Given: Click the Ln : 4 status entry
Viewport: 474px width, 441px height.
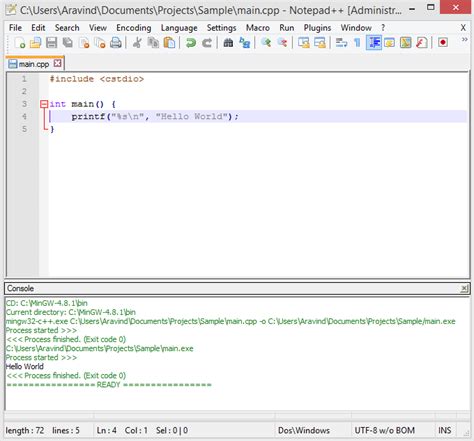Looking at the screenshot, I should coord(106,430).
